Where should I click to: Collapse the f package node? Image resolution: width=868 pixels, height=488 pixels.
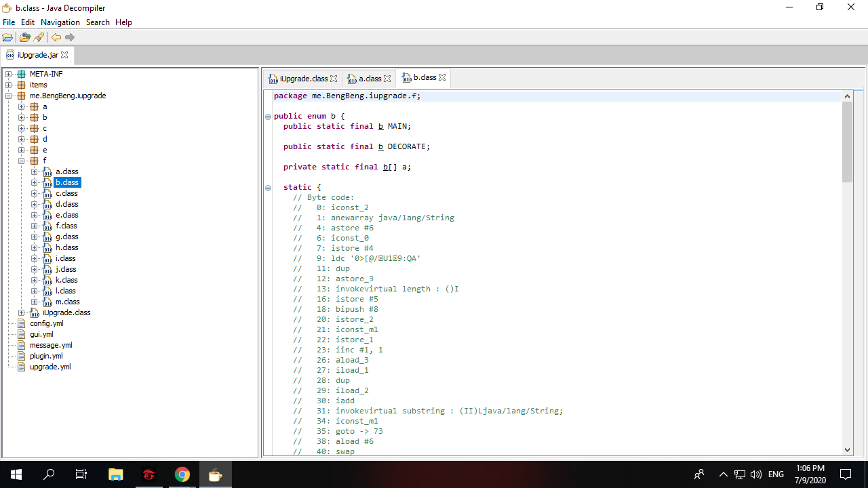tap(22, 161)
